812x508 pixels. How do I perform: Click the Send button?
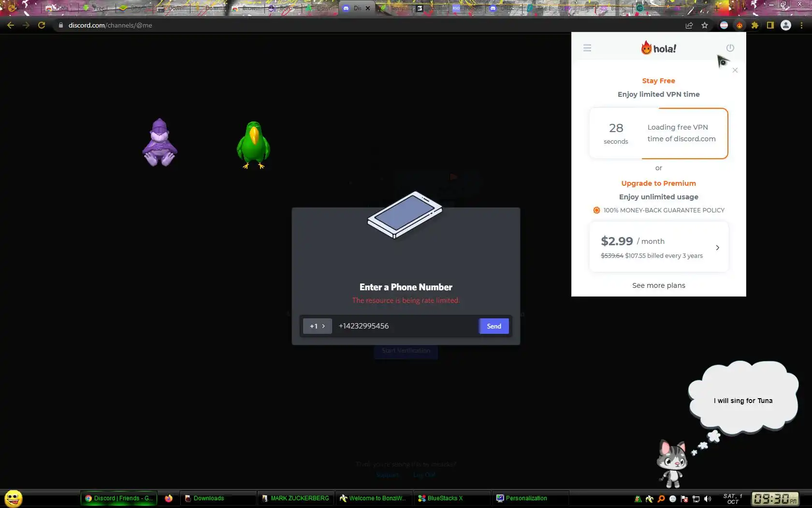(x=494, y=326)
